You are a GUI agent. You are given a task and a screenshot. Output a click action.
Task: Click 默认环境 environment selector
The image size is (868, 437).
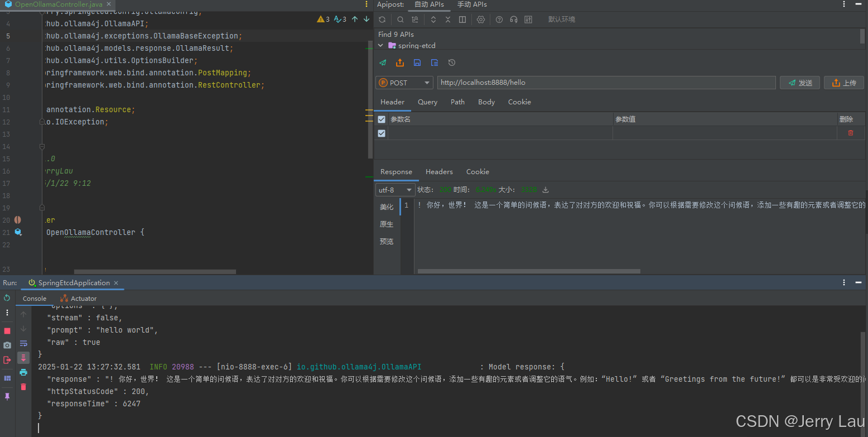pos(562,20)
